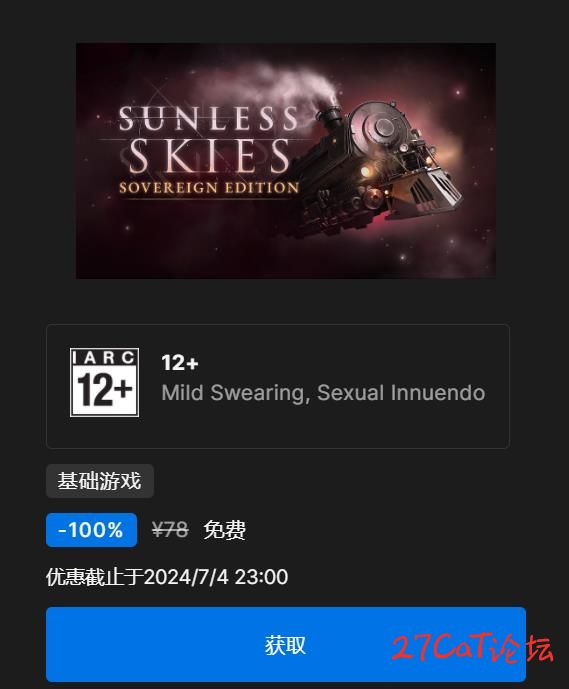569x689 pixels.
Task: Click the blue 获取 button
Action: click(286, 644)
